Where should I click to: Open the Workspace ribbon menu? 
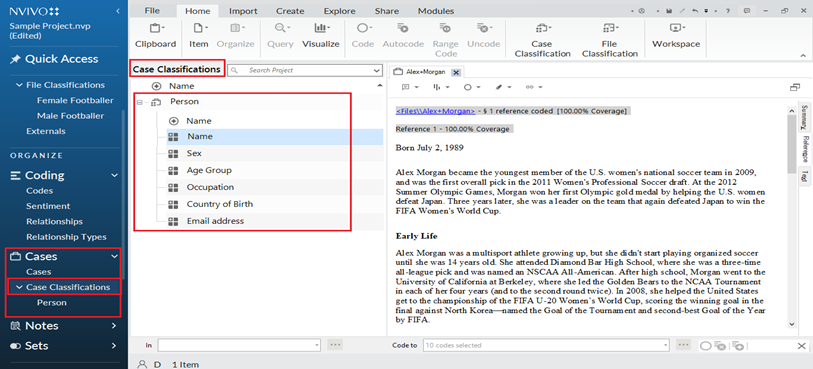(x=676, y=36)
